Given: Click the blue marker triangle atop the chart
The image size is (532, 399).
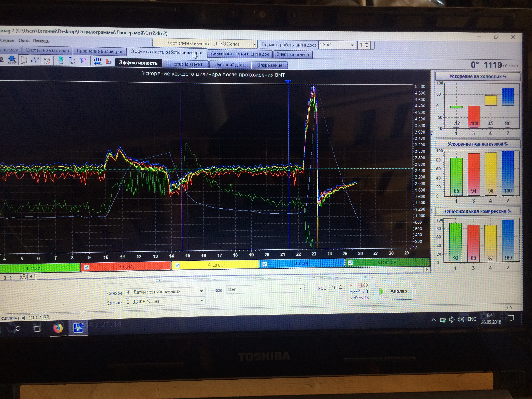Looking at the screenshot, I should point(288,82).
